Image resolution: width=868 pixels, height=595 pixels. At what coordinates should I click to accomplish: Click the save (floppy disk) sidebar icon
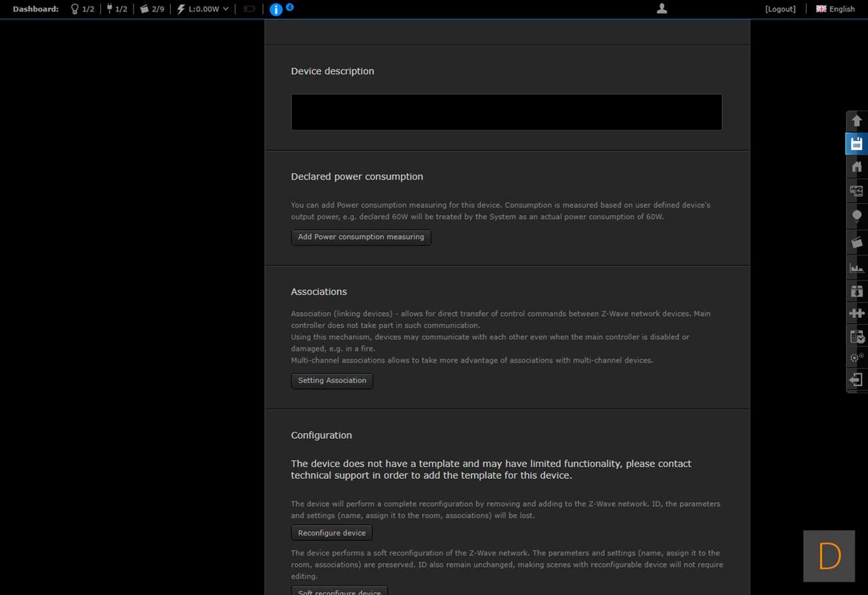[857, 144]
